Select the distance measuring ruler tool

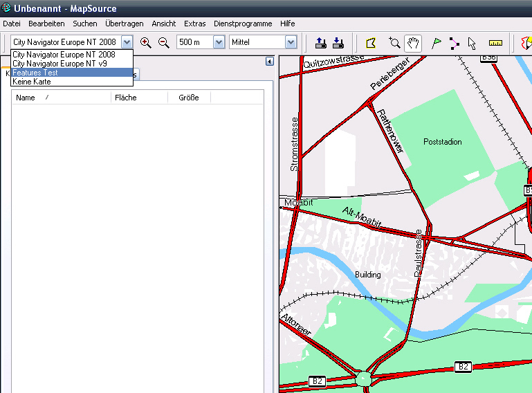[495, 42]
